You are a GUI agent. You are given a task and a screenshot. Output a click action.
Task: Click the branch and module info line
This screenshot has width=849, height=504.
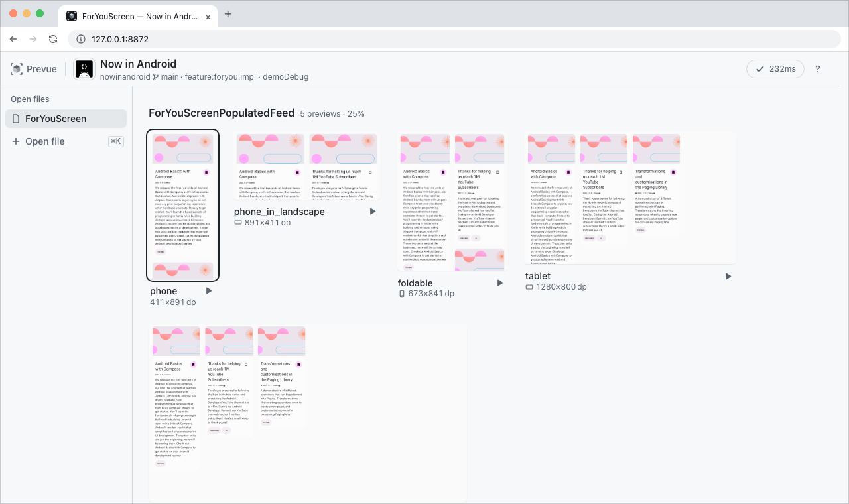click(x=204, y=77)
